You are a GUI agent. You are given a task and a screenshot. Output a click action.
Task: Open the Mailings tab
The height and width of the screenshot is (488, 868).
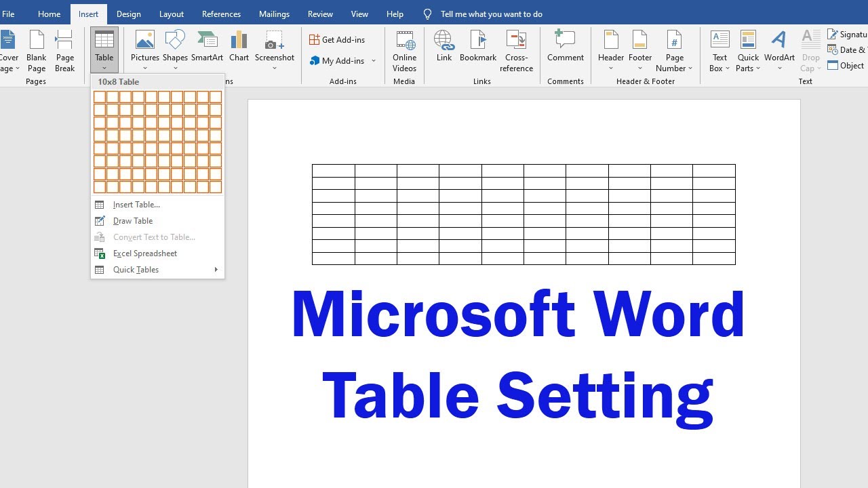(274, 14)
